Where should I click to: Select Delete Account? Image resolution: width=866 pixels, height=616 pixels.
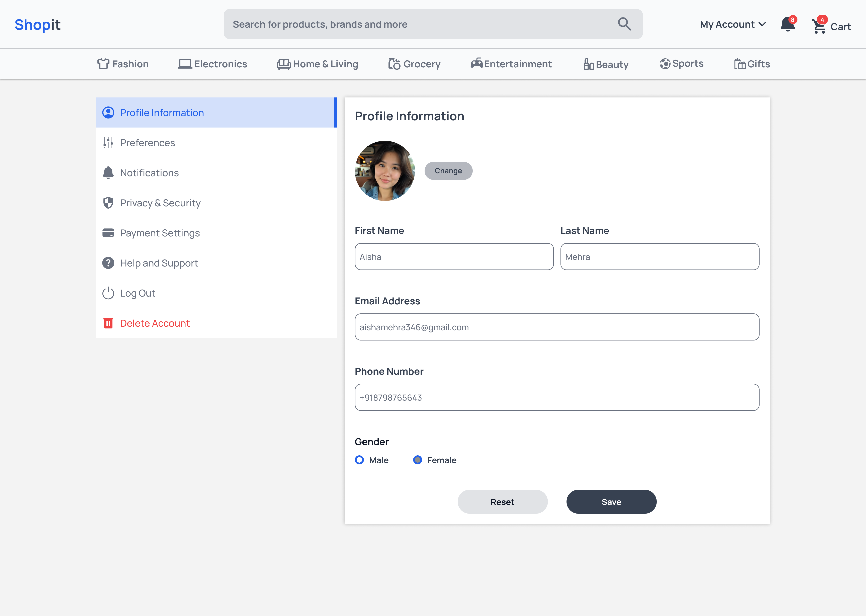click(216, 323)
